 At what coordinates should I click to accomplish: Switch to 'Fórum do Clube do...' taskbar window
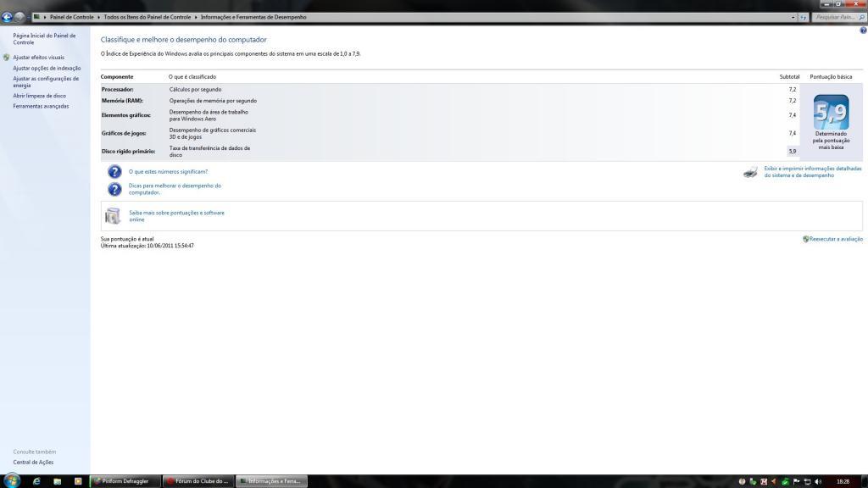click(x=198, y=481)
